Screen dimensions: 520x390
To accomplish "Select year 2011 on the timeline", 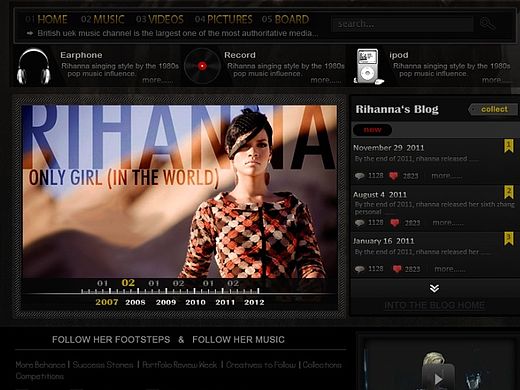I will [x=225, y=302].
